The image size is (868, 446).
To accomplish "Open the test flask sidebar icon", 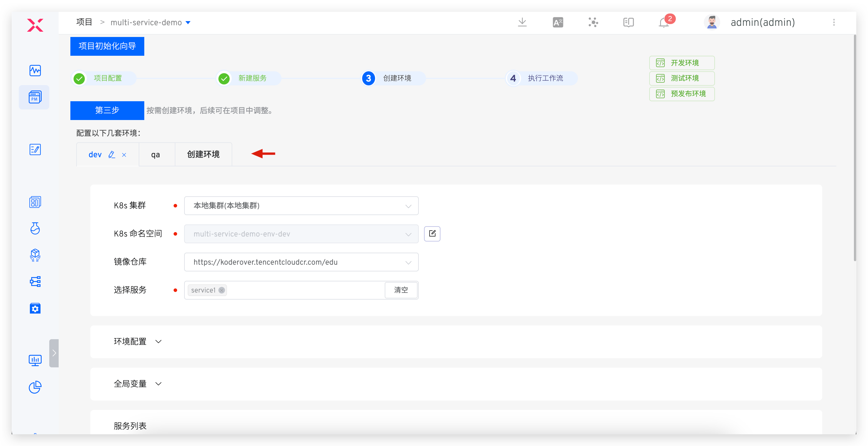I will 35,228.
